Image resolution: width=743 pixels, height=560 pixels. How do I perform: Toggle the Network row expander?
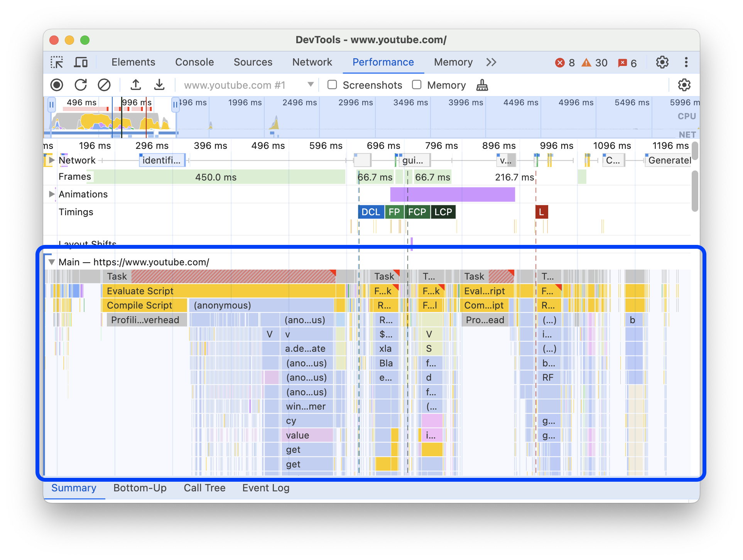pos(52,159)
